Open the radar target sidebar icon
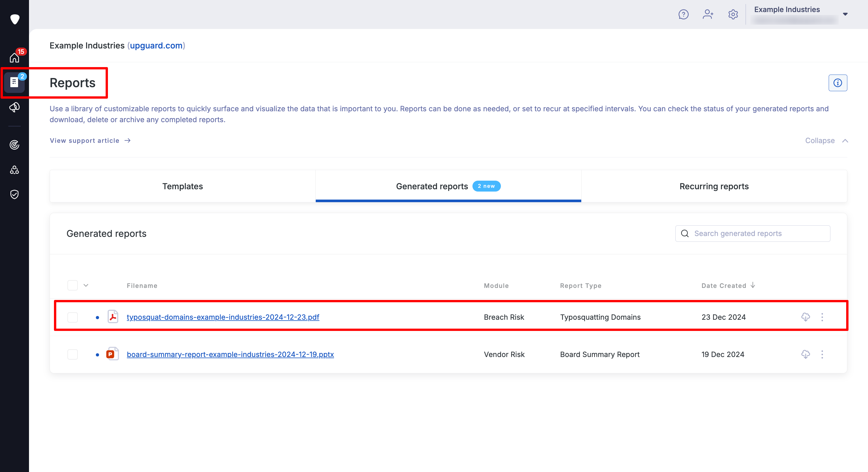This screenshot has height=472, width=868. point(14,145)
